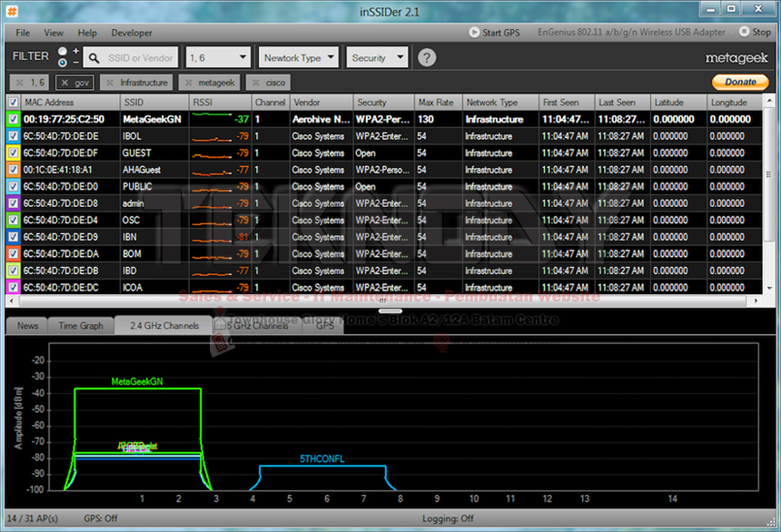
Task: Click the metageek logo
Action: click(x=737, y=58)
